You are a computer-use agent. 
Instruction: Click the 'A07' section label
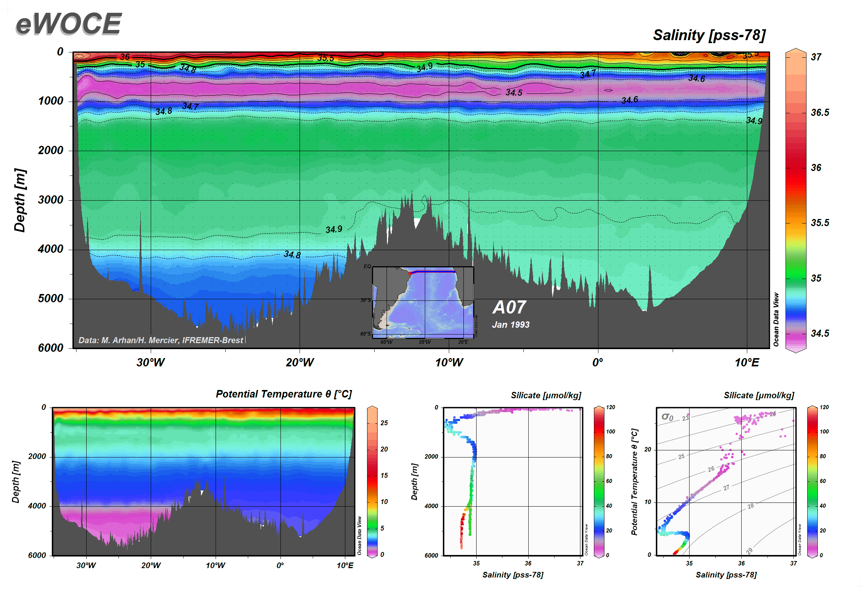509,307
